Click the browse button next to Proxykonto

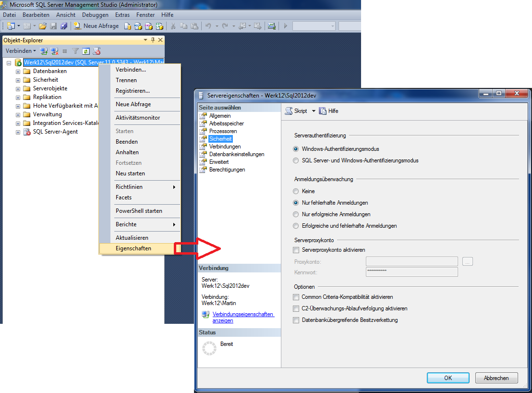[468, 262]
